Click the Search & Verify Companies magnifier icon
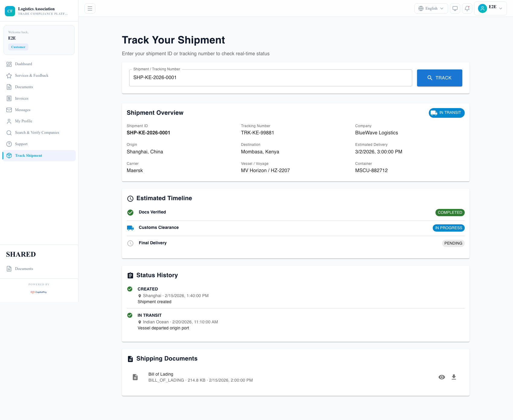The height and width of the screenshot is (420, 513). tap(9, 132)
